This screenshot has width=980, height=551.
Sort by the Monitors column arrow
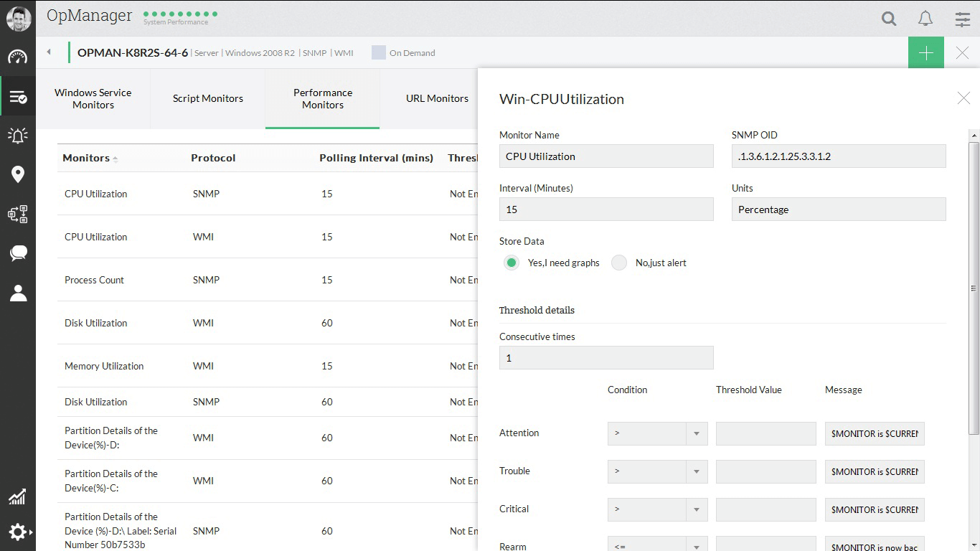[116, 159]
